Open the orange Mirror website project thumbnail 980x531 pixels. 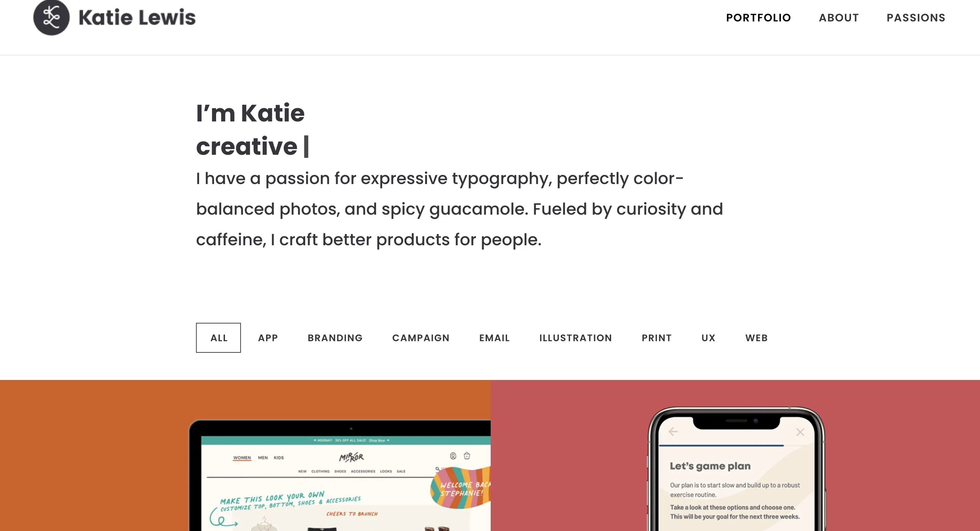click(x=245, y=457)
